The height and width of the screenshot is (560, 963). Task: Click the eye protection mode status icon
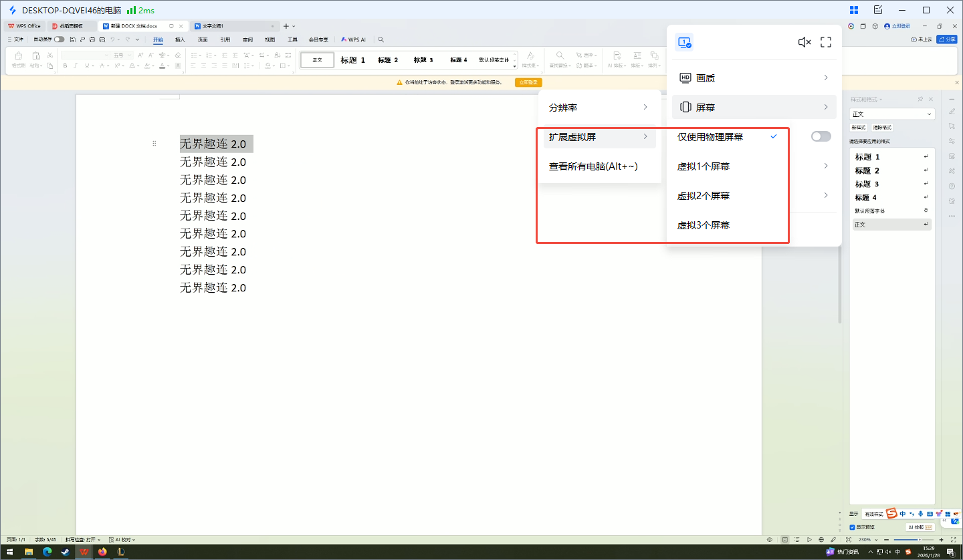click(770, 539)
